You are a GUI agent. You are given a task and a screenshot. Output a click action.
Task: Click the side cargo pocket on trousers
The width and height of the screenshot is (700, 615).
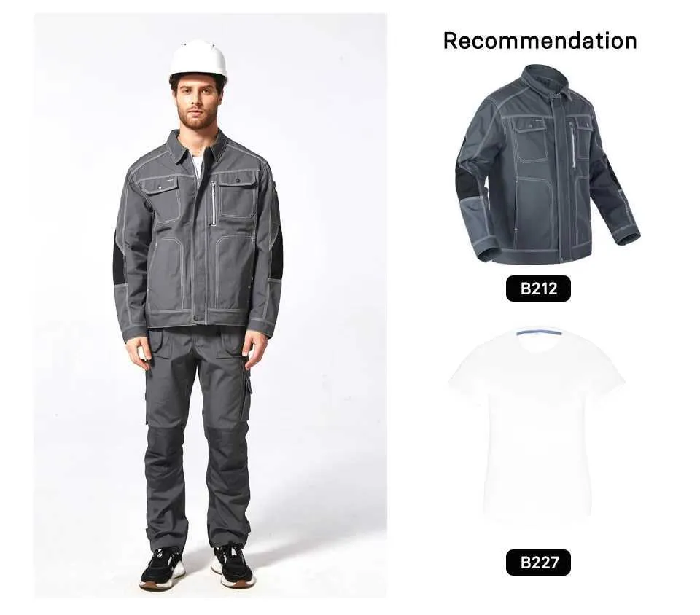tap(246, 401)
